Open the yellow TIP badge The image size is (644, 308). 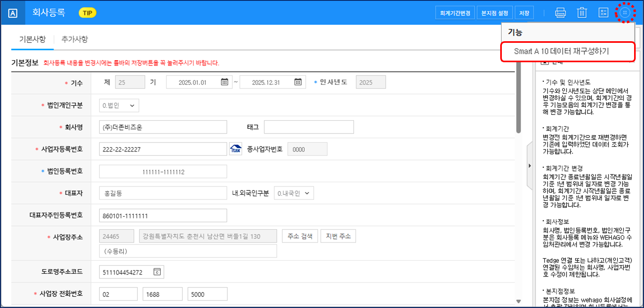pyautogui.click(x=88, y=13)
